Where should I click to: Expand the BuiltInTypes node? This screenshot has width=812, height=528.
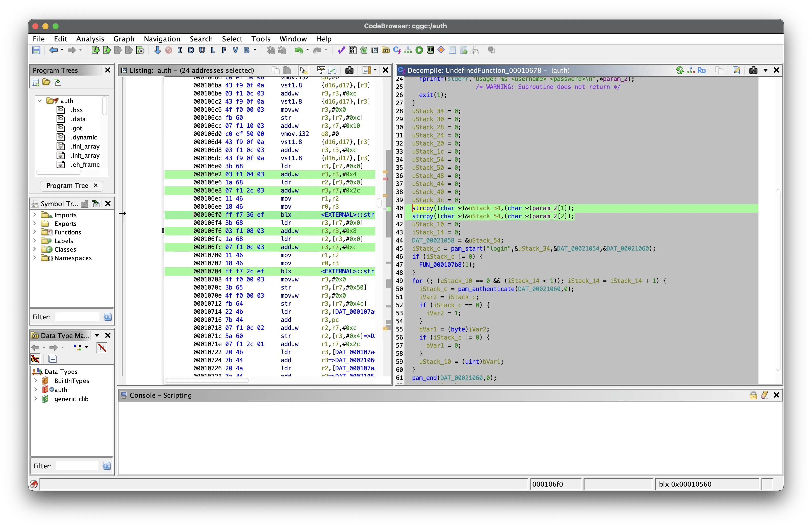pos(36,380)
